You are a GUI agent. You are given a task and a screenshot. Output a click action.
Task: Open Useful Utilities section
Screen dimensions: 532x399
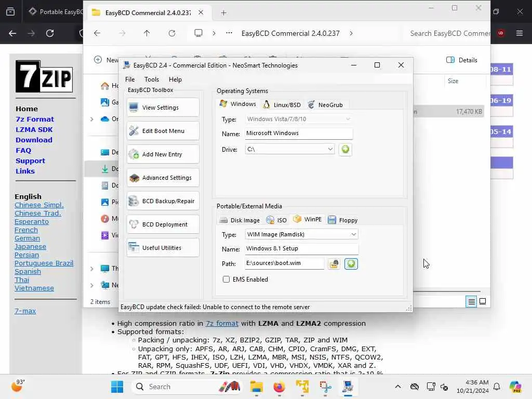[163, 248]
